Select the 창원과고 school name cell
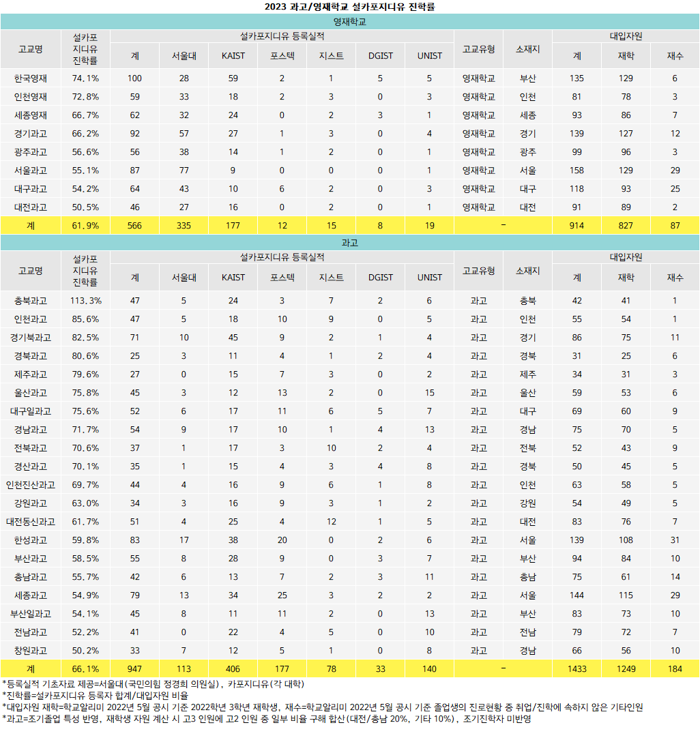Screen dimensions: 700x738 point(31,650)
